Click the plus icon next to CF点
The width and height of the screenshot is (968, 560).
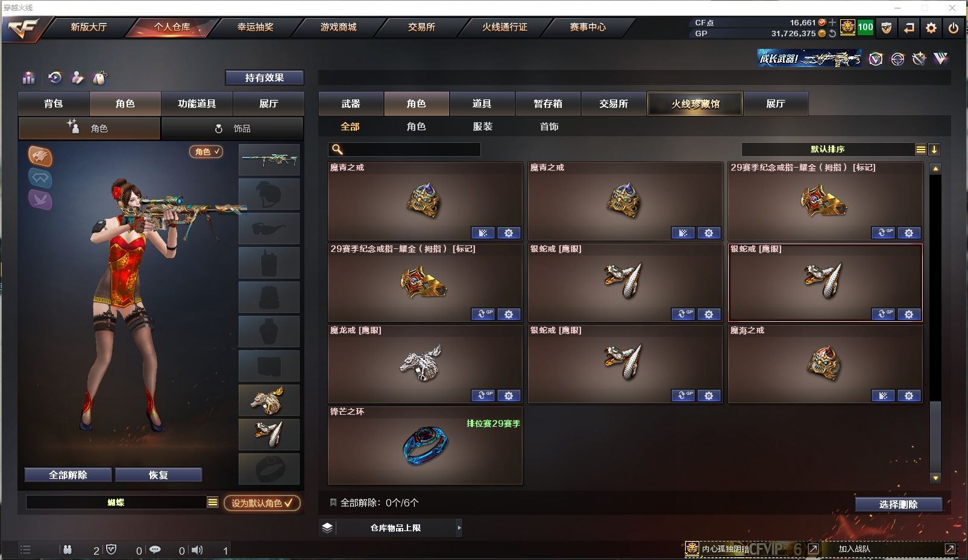(x=832, y=22)
